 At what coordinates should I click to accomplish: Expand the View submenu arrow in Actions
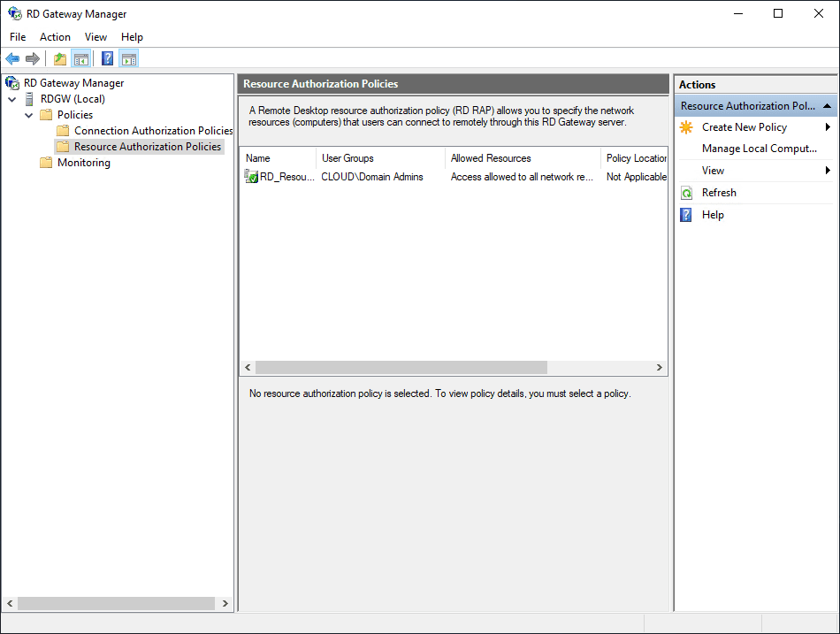click(828, 171)
